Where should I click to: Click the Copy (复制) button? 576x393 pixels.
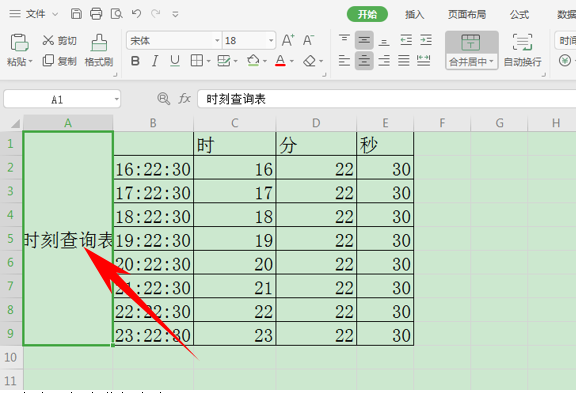[59, 61]
